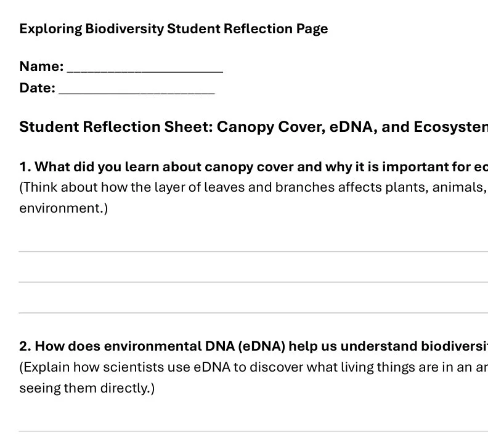Viewport: 488px width, 448px height.
Task: Click the Exploring Biodiversity Student Reflection Page title
Action: (174, 29)
